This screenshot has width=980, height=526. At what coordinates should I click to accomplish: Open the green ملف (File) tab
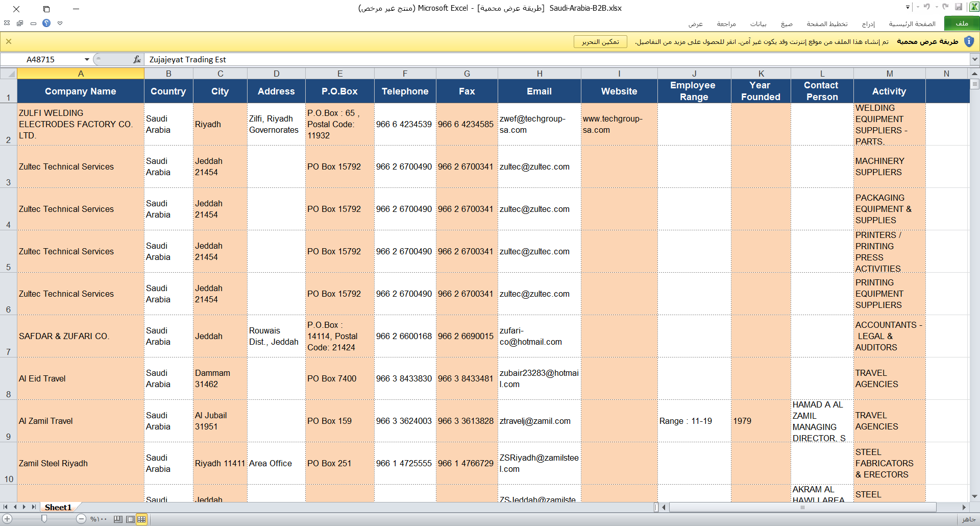tap(961, 23)
